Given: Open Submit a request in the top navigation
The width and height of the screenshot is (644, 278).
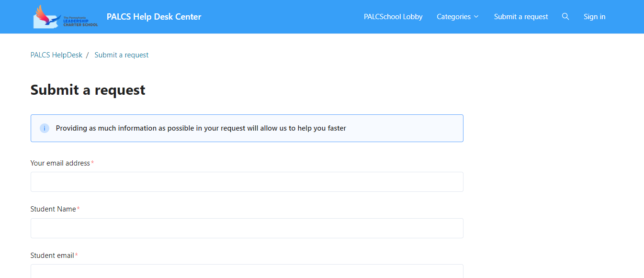Looking at the screenshot, I should point(521,17).
